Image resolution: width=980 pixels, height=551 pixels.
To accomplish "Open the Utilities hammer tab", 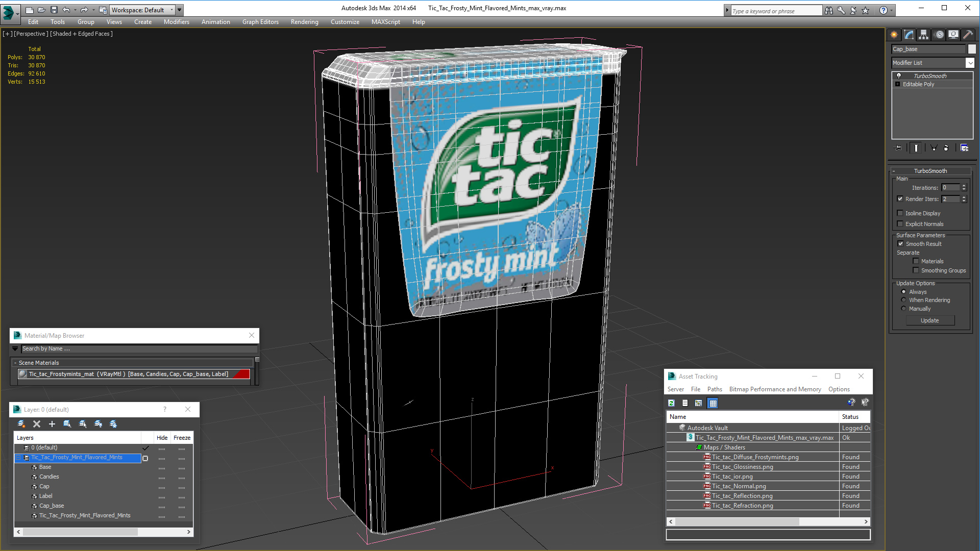I will (968, 35).
